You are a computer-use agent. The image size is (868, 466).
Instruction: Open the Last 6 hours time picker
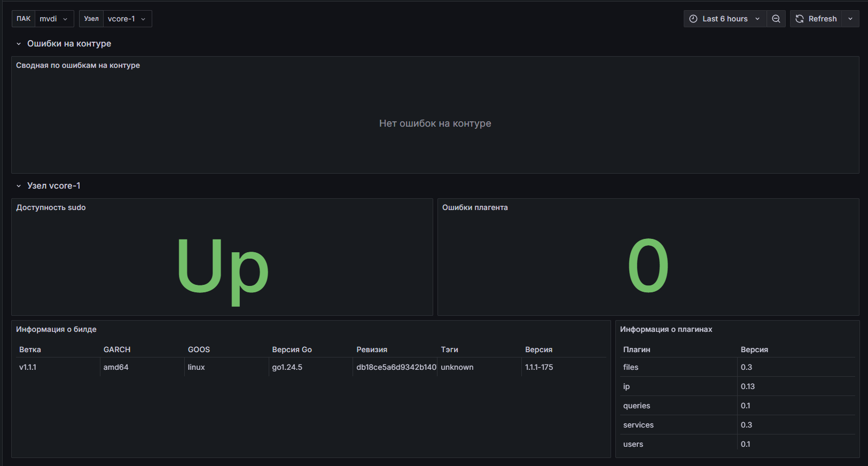pyautogui.click(x=725, y=19)
